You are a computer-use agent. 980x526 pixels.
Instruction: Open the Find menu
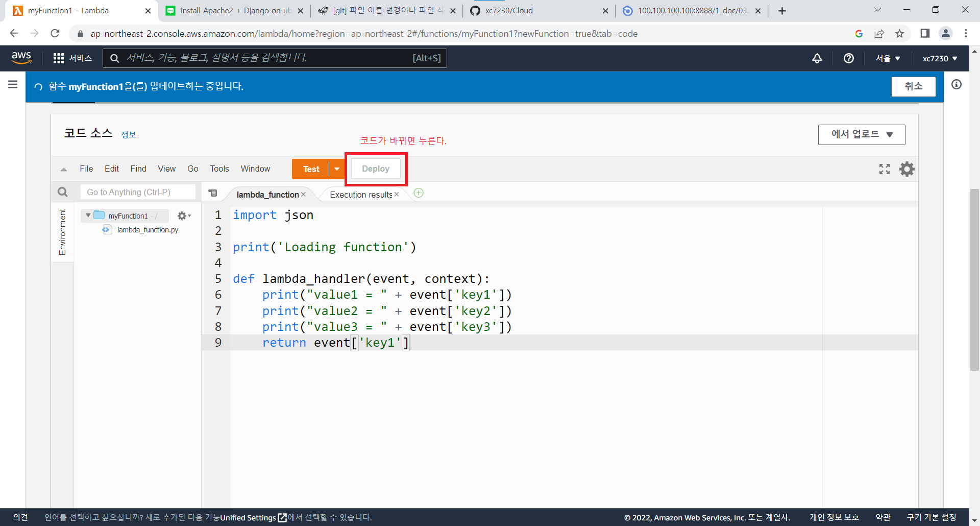138,169
